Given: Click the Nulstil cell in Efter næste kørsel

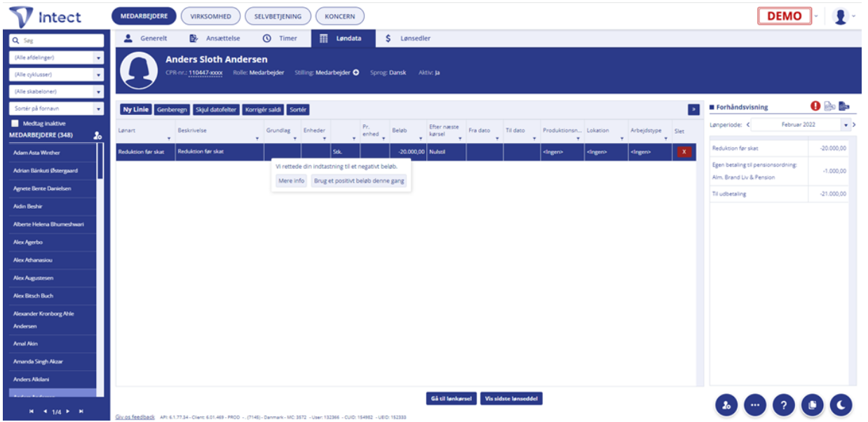Looking at the screenshot, I should 446,151.
